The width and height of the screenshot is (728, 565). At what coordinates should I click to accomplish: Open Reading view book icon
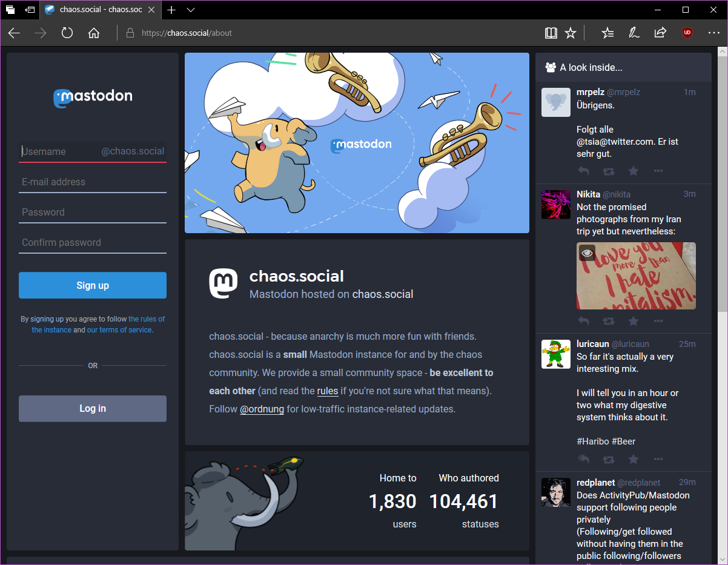551,33
